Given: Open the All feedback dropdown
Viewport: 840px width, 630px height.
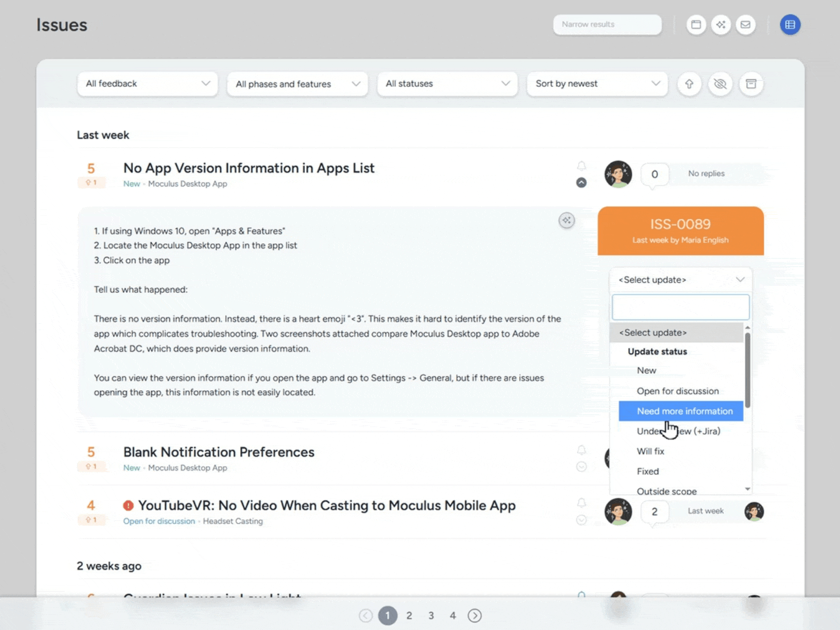Looking at the screenshot, I should click(x=147, y=83).
